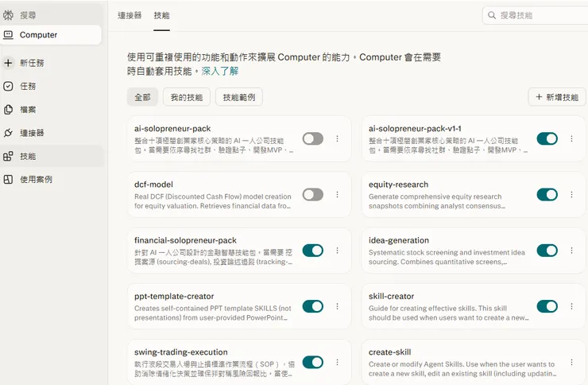Open the 技能 skills icon in sidebar

pos(8,156)
